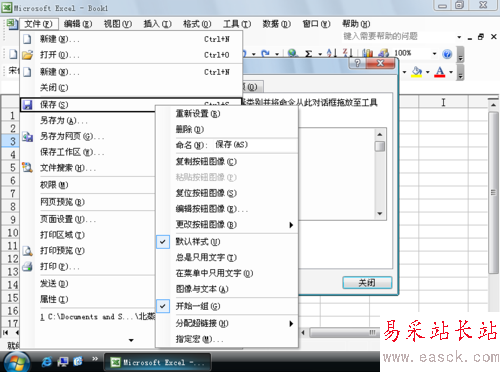Viewport: 500px width, 372px height.
Task: Click the dialog's question mark help button
Action: coord(357,63)
